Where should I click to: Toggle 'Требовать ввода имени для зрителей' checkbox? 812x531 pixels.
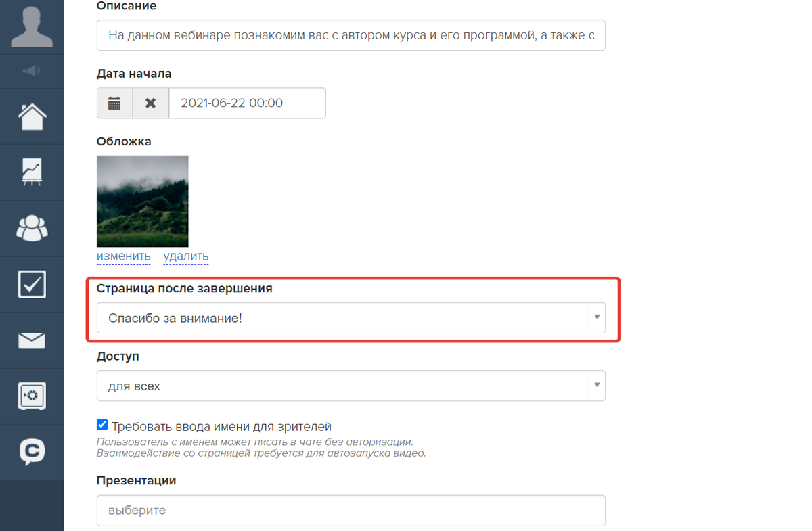click(102, 425)
